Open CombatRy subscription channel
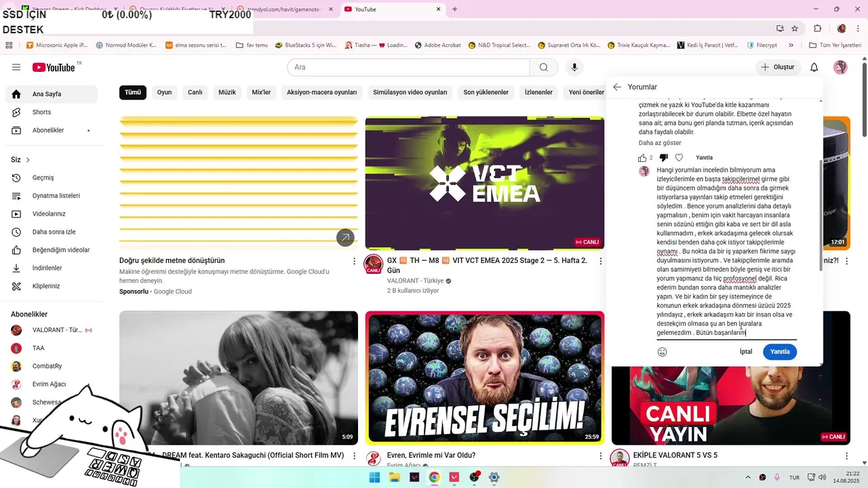 pos(52,366)
